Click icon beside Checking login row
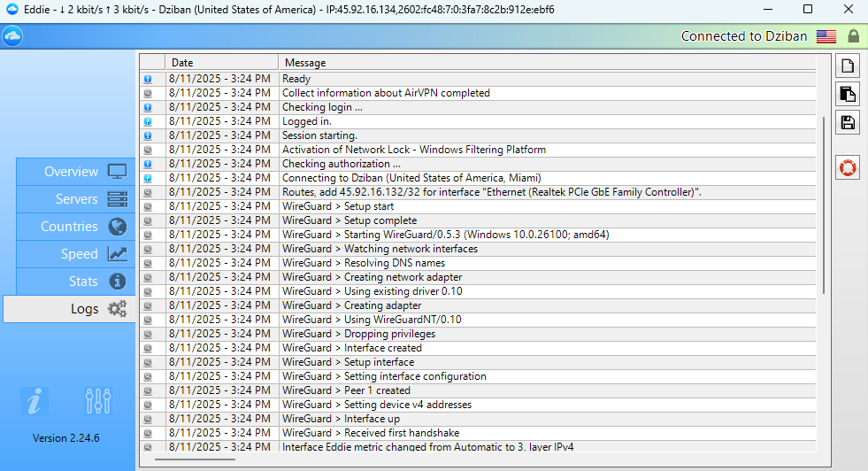The image size is (868, 471). point(148,107)
